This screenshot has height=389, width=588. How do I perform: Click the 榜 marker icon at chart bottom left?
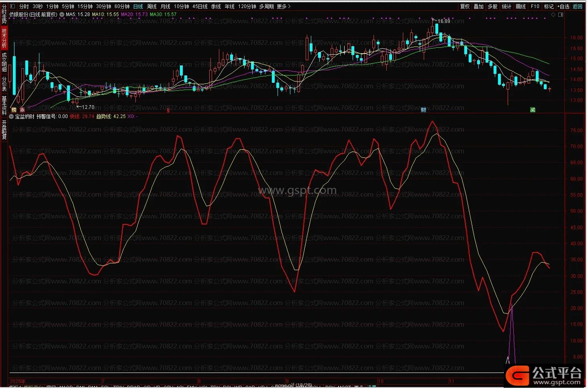click(x=14, y=110)
